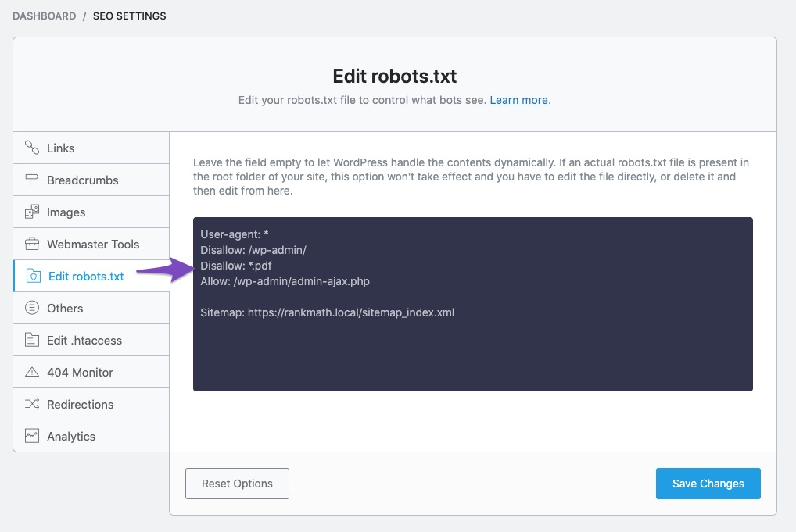The height and width of the screenshot is (532, 796).
Task: Click the Webmaster Tools toolbox icon
Action: click(32, 244)
